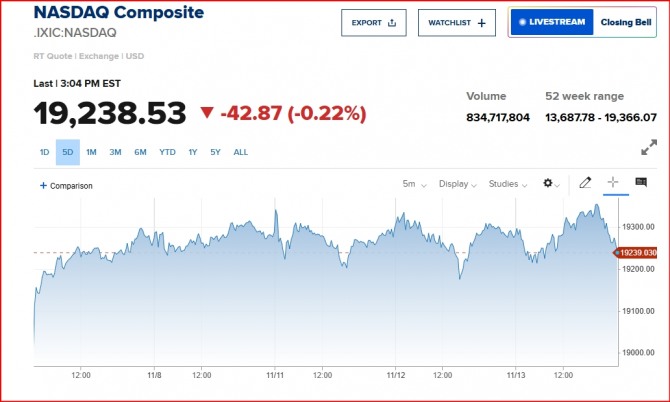670x402 pixels.
Task: Expand chart to fullscreen view
Action: click(648, 147)
